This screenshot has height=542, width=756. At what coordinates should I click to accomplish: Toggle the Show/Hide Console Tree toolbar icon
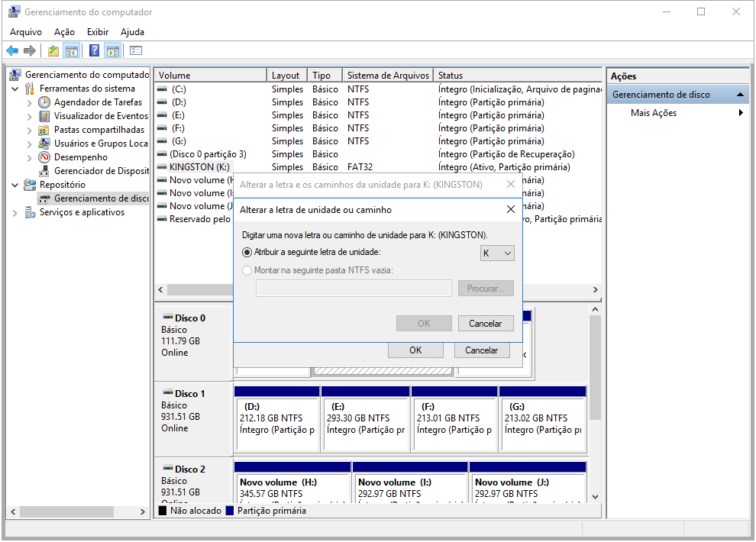72,51
